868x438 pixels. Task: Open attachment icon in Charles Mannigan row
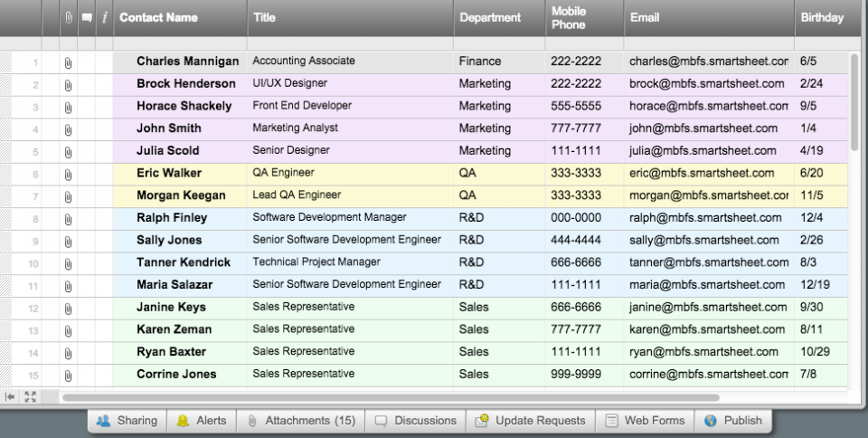(x=68, y=62)
